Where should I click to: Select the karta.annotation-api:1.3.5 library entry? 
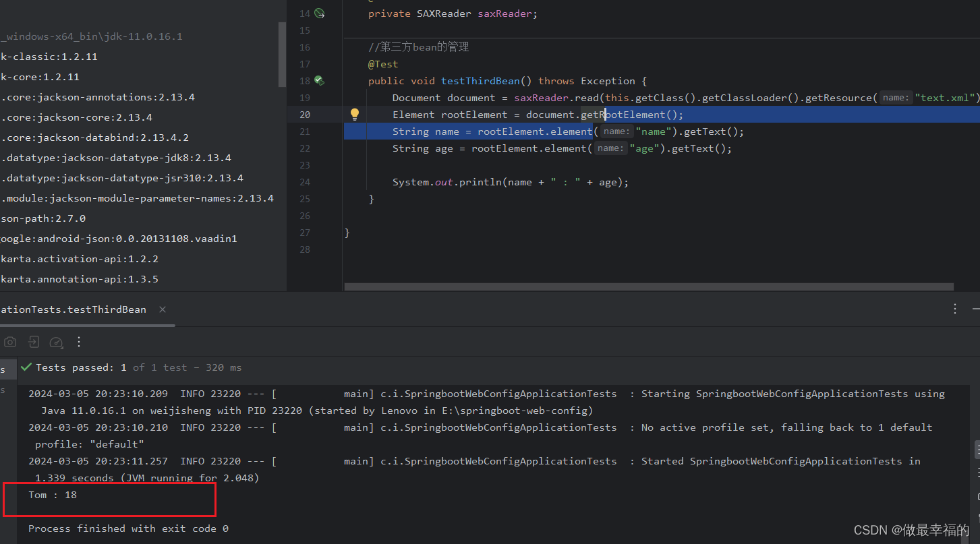(80, 279)
